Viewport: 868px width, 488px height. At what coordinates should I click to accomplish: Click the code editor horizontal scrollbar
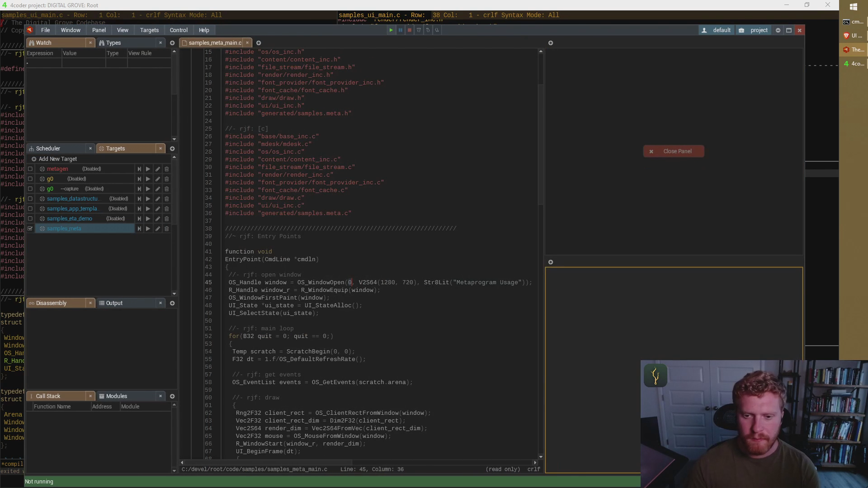(x=269, y=462)
